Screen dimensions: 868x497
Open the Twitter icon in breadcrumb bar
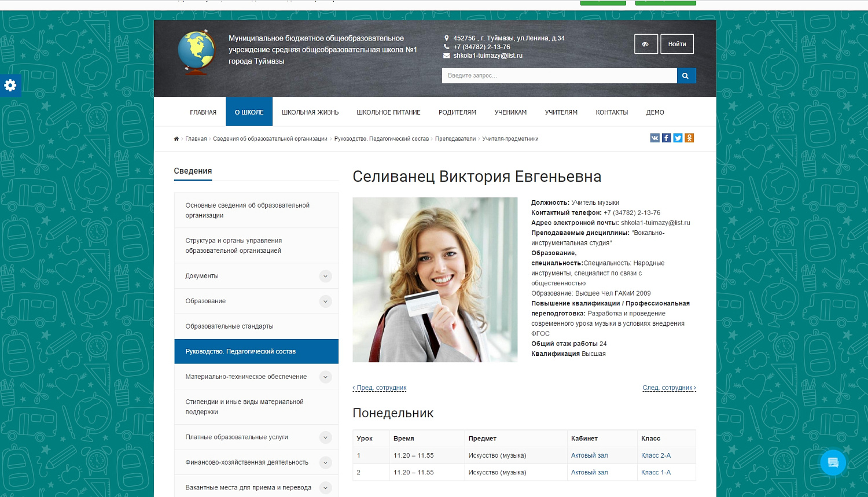678,138
